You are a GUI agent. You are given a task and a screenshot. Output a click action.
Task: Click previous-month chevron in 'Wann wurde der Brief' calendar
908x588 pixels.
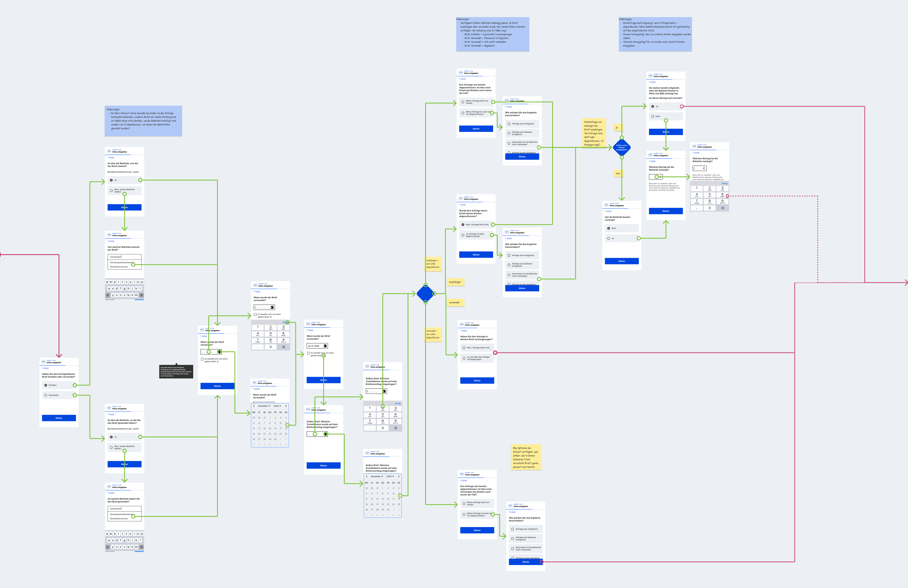[254, 406]
